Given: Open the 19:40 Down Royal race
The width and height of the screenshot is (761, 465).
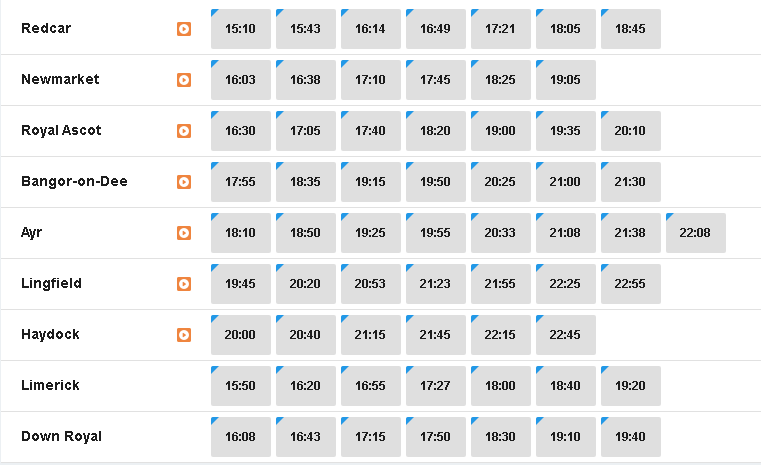Looking at the screenshot, I should tap(631, 437).
